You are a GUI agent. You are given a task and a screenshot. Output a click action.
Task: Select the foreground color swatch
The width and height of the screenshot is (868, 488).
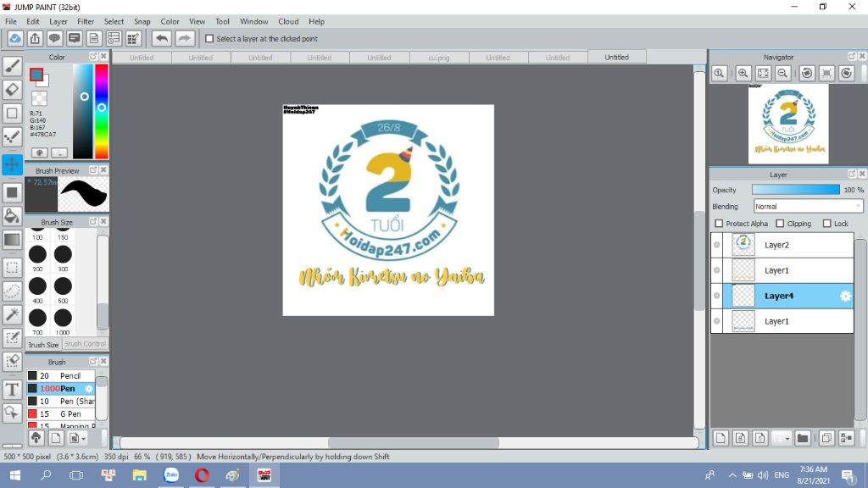[36, 75]
